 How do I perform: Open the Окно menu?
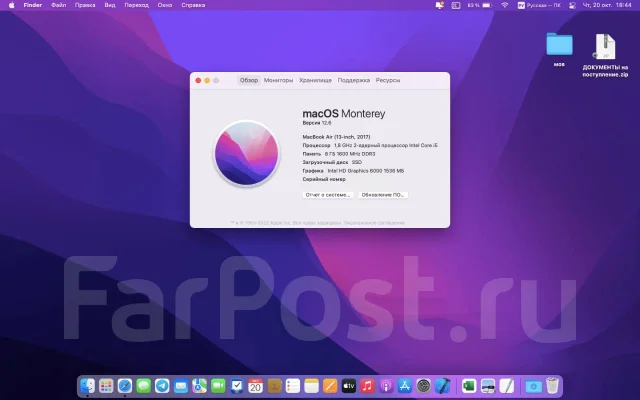[165, 5]
